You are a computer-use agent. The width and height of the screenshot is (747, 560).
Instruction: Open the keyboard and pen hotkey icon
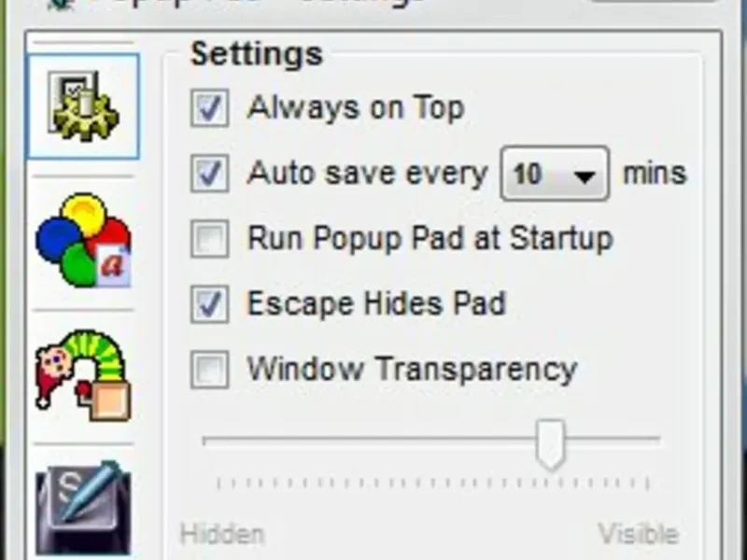click(x=83, y=508)
